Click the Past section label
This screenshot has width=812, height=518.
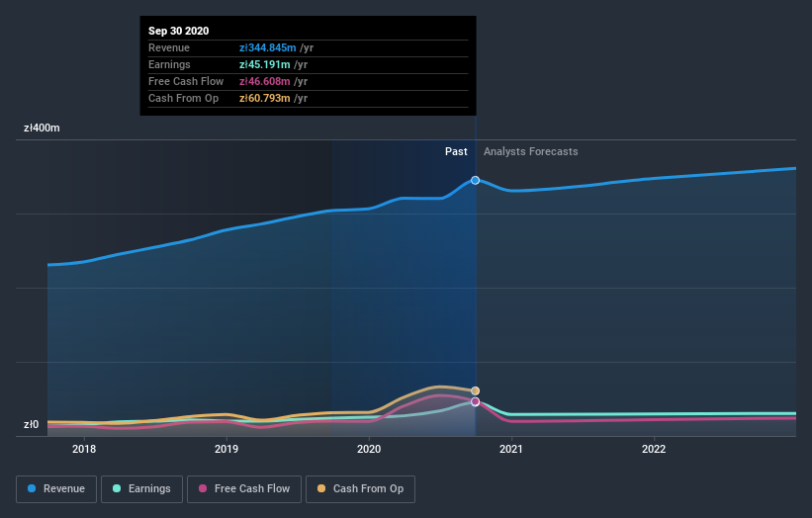pos(456,151)
